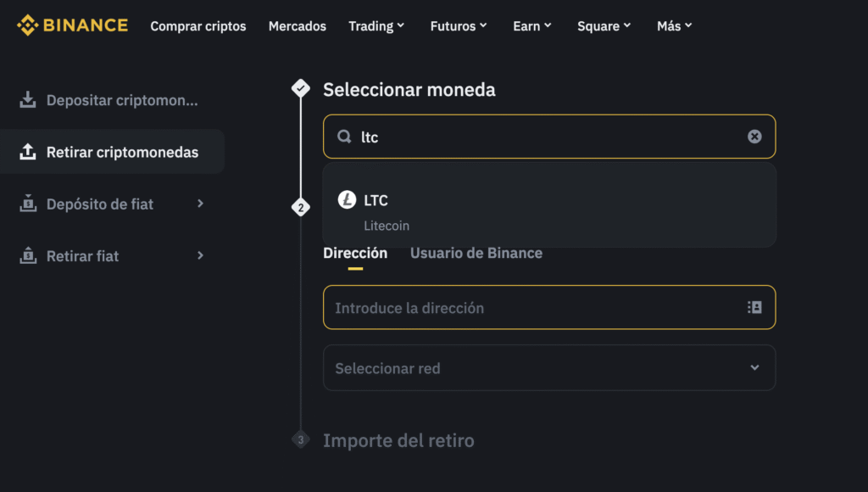Open the address book icon in address field

pos(754,307)
